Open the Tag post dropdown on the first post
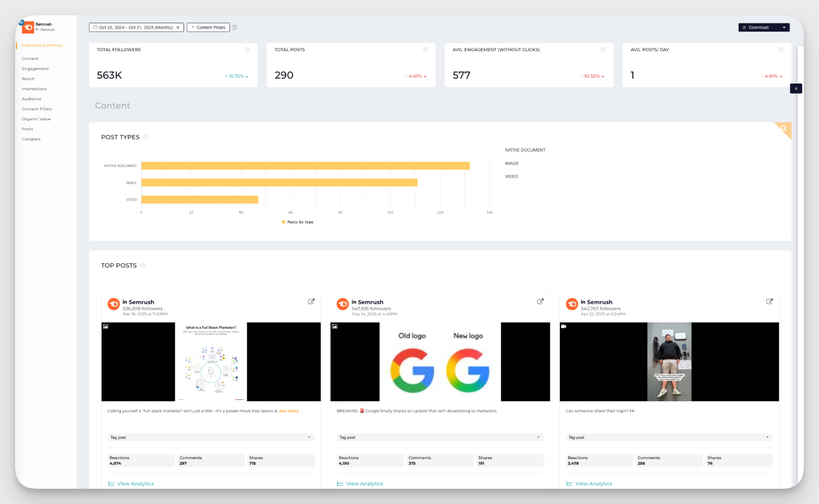The width and height of the screenshot is (819, 504). tap(211, 437)
